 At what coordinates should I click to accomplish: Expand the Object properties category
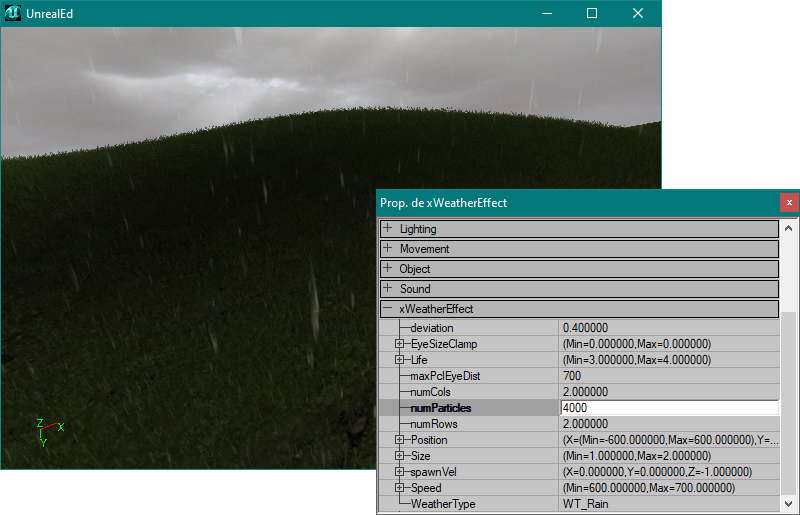click(388, 269)
